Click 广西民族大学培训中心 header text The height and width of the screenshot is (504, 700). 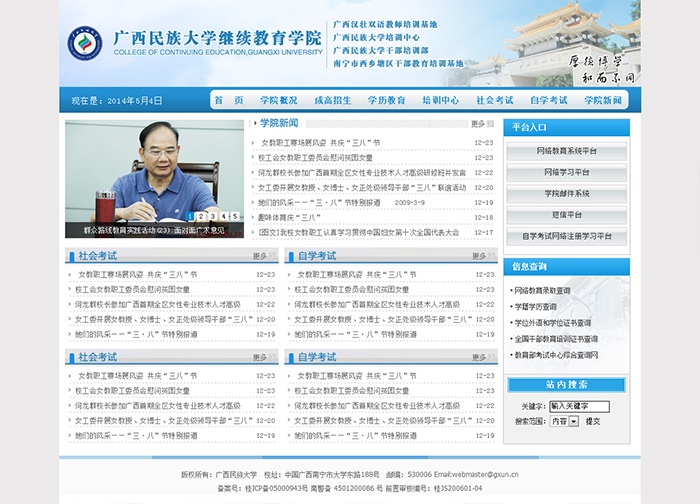coord(376,37)
